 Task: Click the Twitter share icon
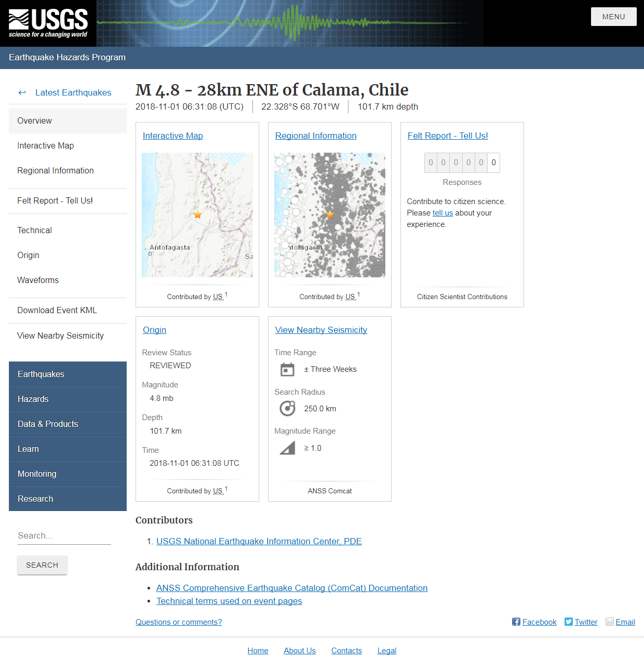(x=569, y=622)
